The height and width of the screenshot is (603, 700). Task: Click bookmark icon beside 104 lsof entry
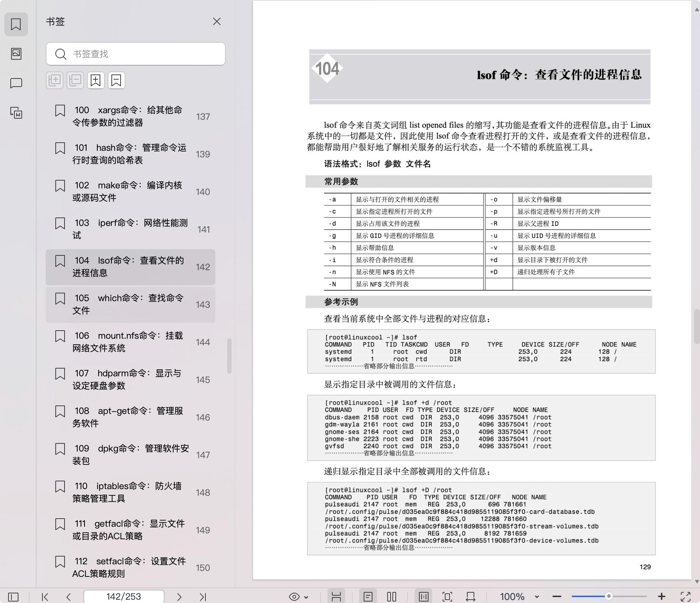[60, 261]
